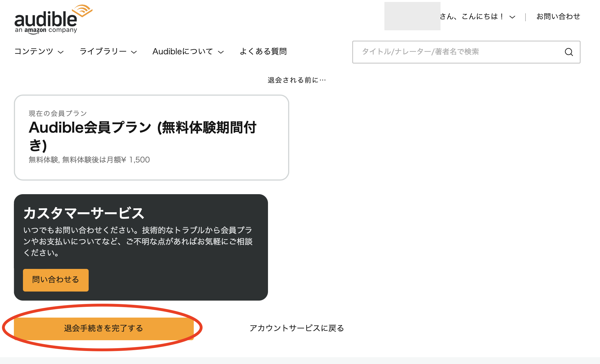Click the お問い合わせ link in header

558,17
